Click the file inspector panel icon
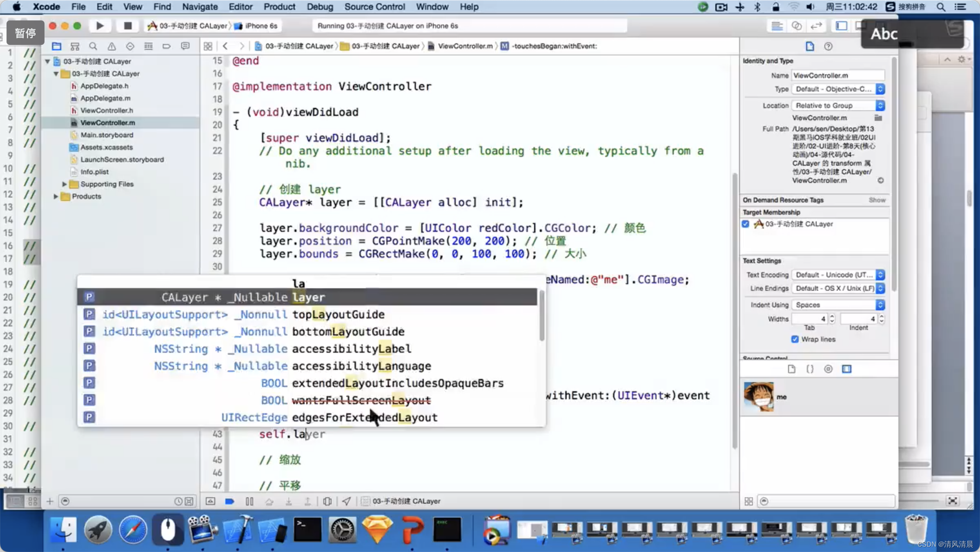The width and height of the screenshot is (980, 552). click(x=811, y=47)
